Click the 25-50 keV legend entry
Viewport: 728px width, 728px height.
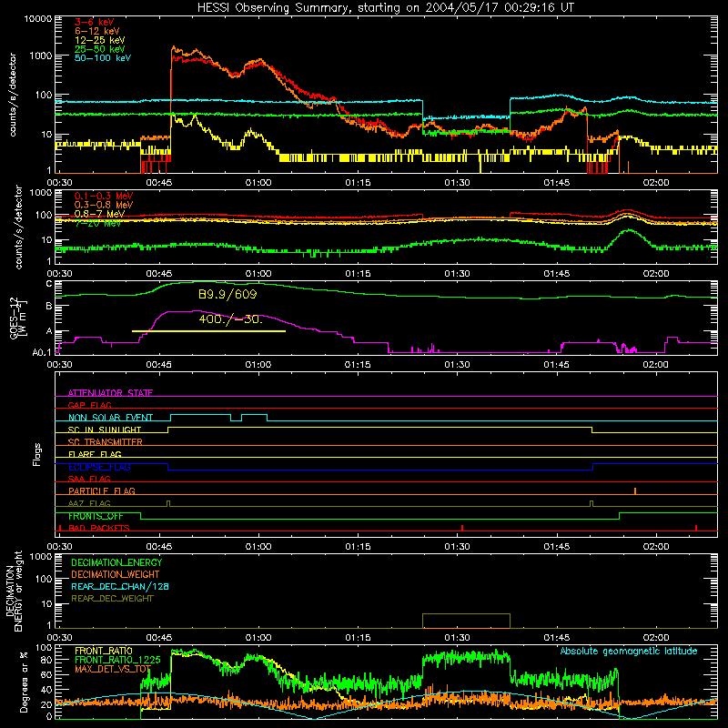100,49
